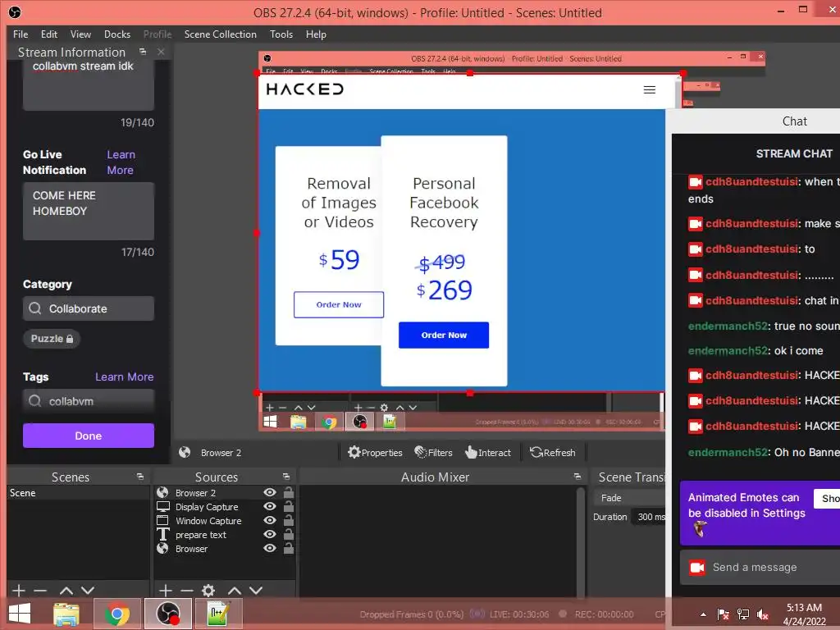Toggle lock on Display Capture source
Viewport: 840px width, 630px height.
pyautogui.click(x=288, y=506)
